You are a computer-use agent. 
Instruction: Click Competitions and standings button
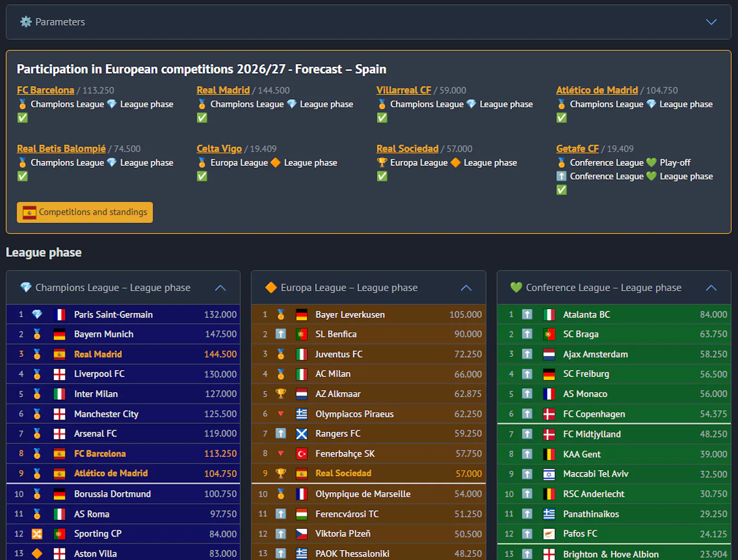(85, 212)
